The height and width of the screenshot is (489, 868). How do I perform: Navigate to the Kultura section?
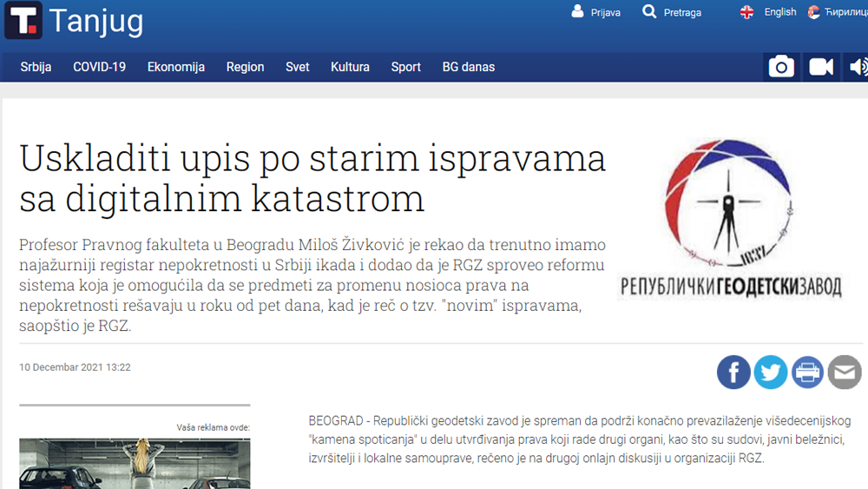pyautogui.click(x=350, y=67)
